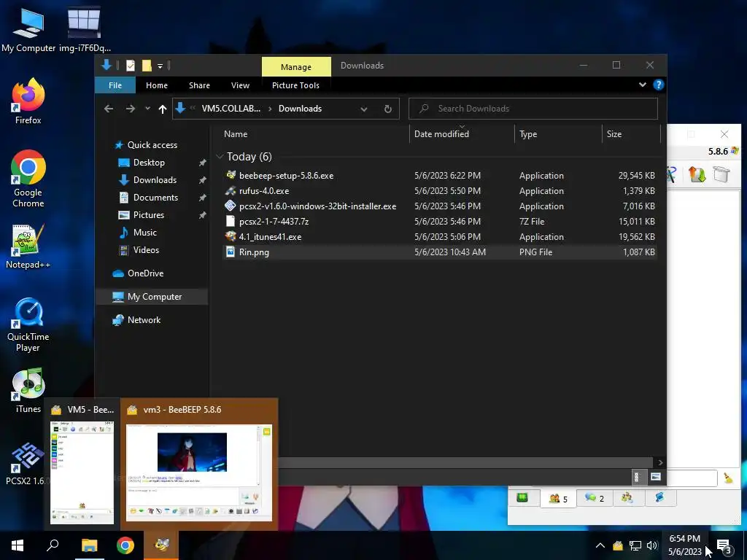This screenshot has width=747, height=560.
Task: Expand the hidden address path chevrons
Action: (193, 108)
